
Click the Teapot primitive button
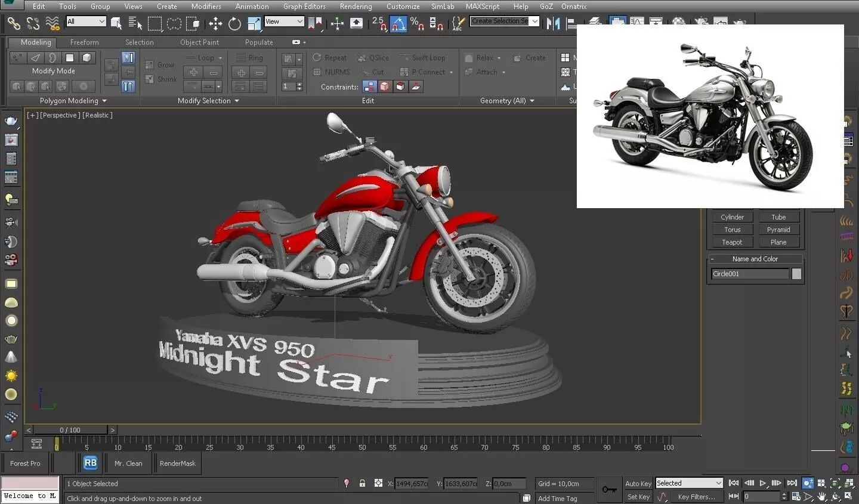pyautogui.click(x=732, y=242)
